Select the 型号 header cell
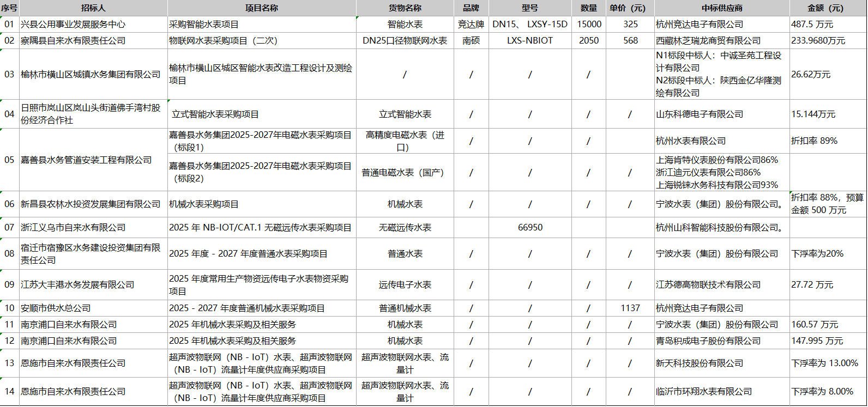The height and width of the screenshot is (407, 868). (x=530, y=8)
